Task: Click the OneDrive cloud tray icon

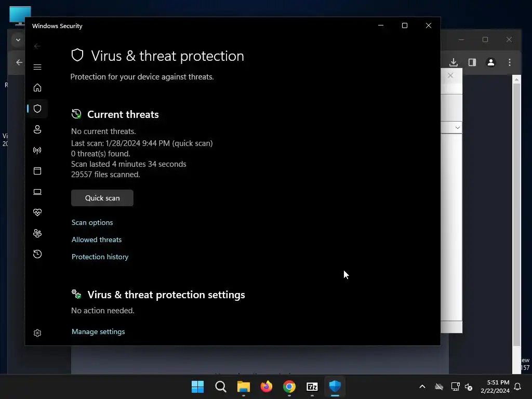Action: pyautogui.click(x=439, y=387)
